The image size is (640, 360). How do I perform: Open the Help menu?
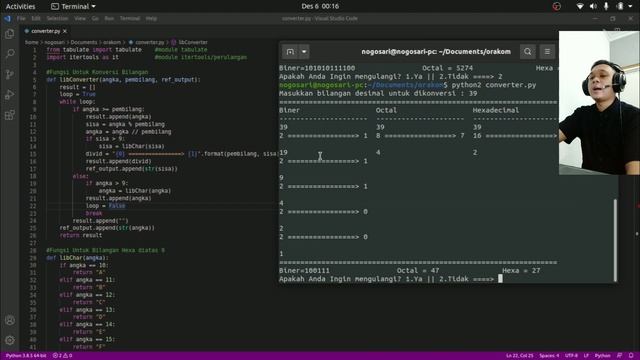pos(151,18)
